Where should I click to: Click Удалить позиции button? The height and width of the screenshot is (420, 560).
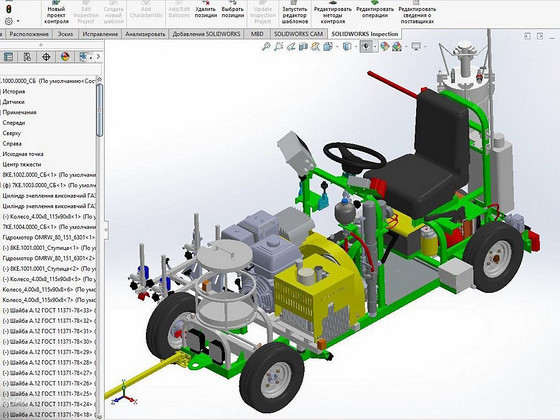(206, 9)
